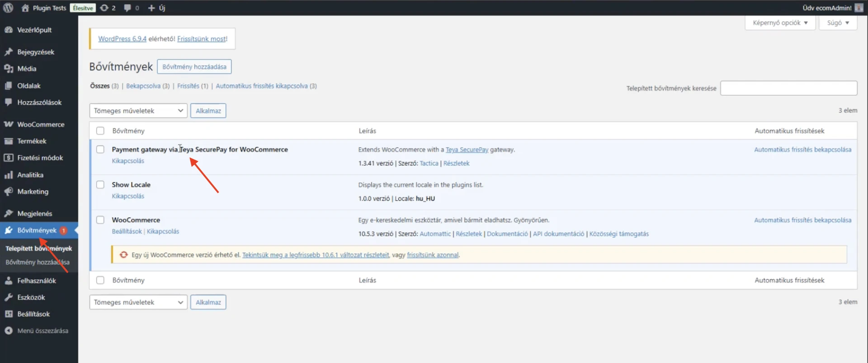The width and height of the screenshot is (868, 363).
Task: Open the comments bubble icon in admin bar
Action: click(128, 8)
